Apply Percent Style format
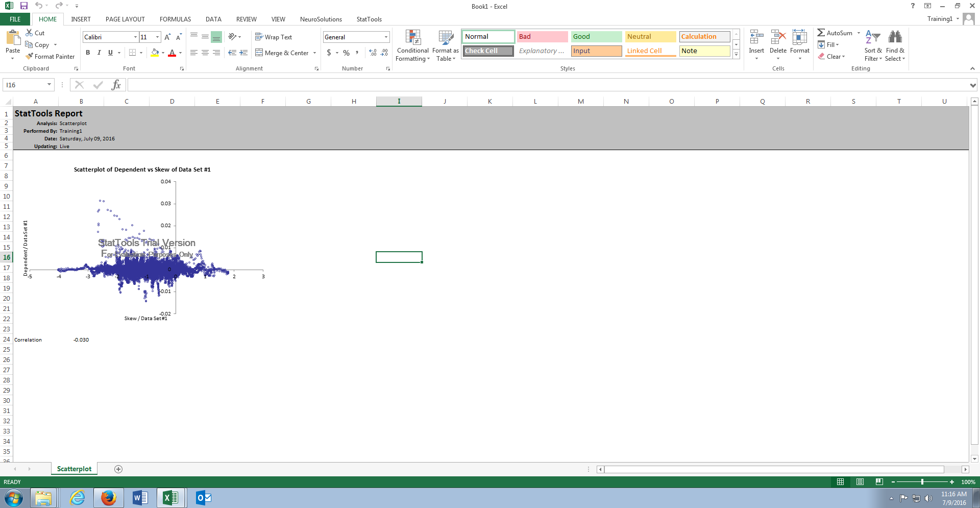Viewport: 980px width, 508px height. coord(347,53)
